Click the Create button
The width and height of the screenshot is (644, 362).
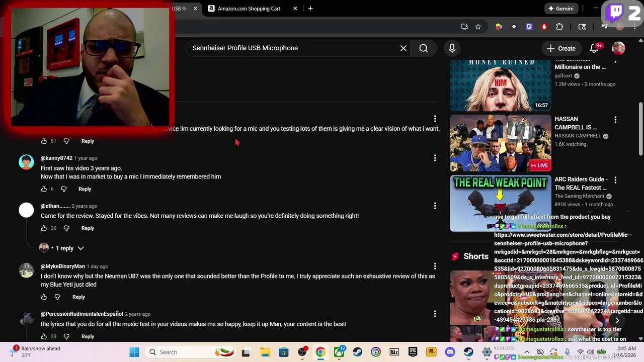click(561, 48)
